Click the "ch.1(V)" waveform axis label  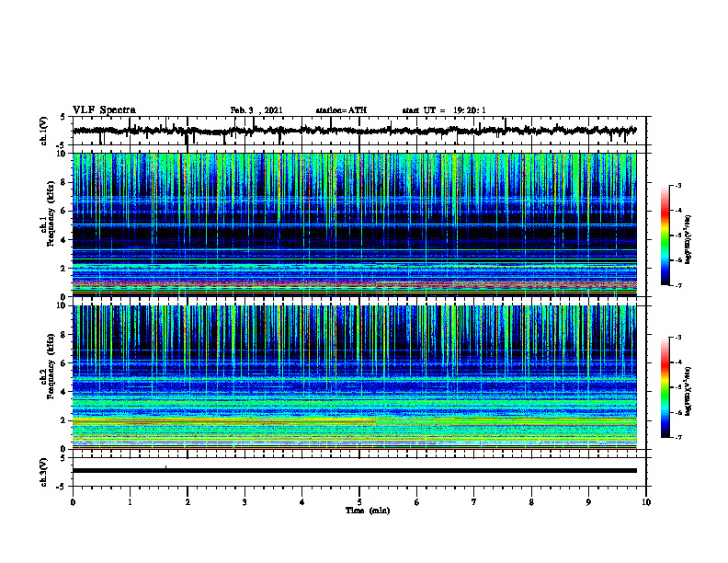[x=44, y=131]
